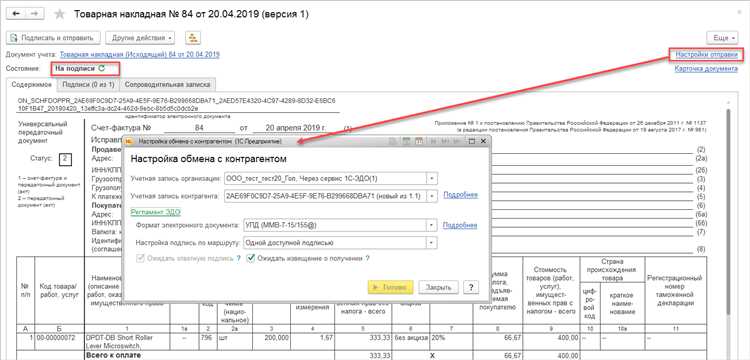This screenshot has height=360, width=750.
Task: Click the "Закрыть" button in dialog
Action: [x=439, y=287]
